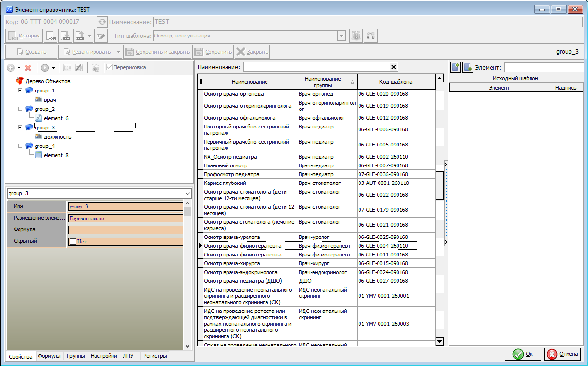The height and width of the screenshot is (366, 588).
Task: Click the Наименование search input field
Action: pyautogui.click(x=317, y=67)
